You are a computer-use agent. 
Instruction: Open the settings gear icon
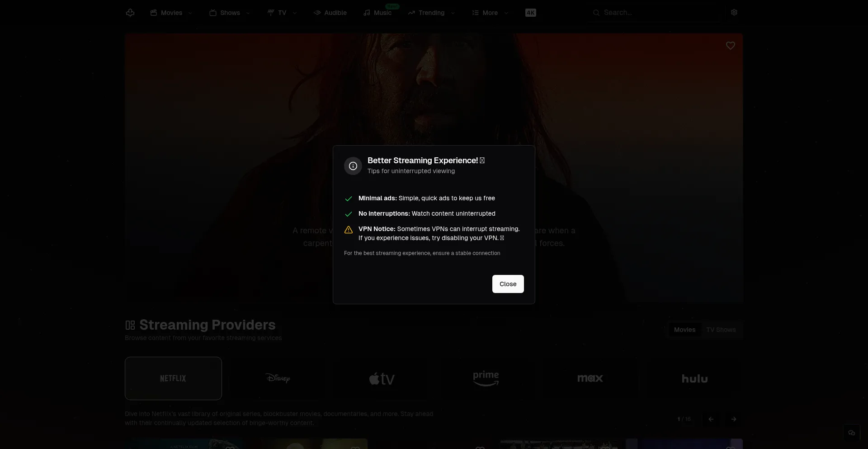point(734,12)
